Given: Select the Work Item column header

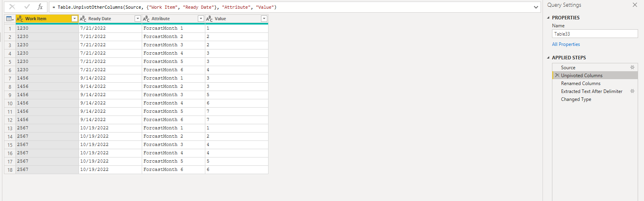Looking at the screenshot, I should (47, 19).
